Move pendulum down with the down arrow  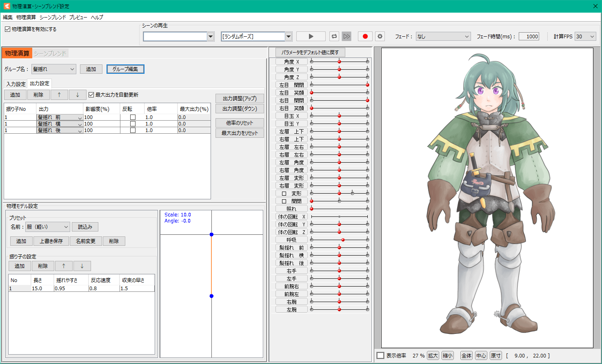click(82, 266)
